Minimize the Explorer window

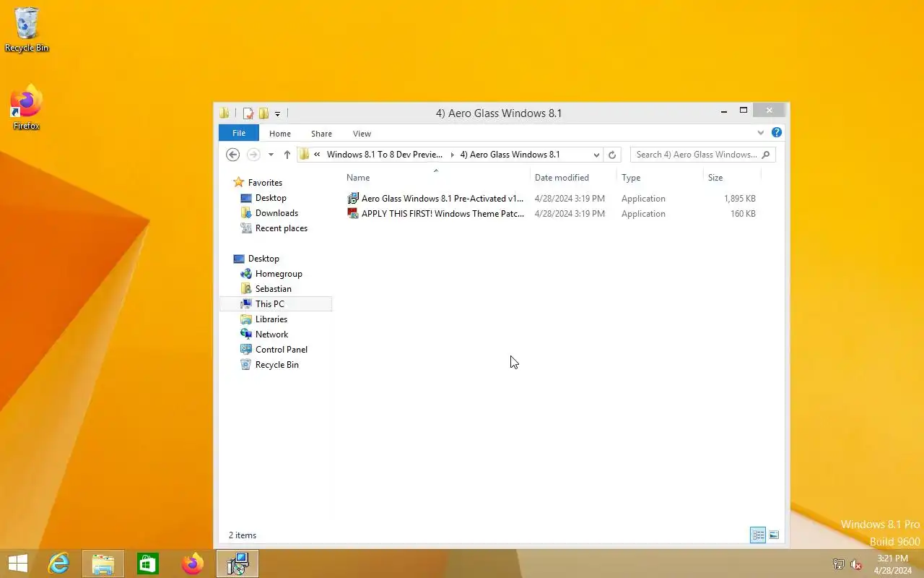click(x=724, y=111)
